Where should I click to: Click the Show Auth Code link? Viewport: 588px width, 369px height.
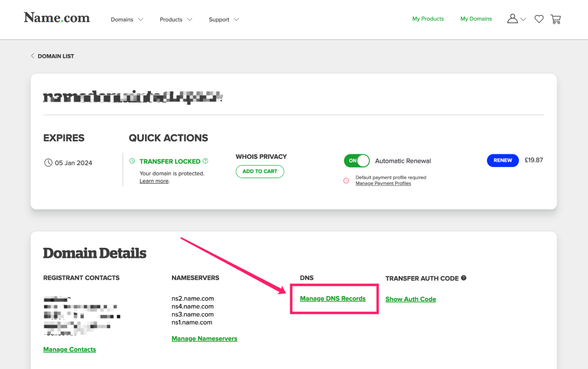pos(411,299)
